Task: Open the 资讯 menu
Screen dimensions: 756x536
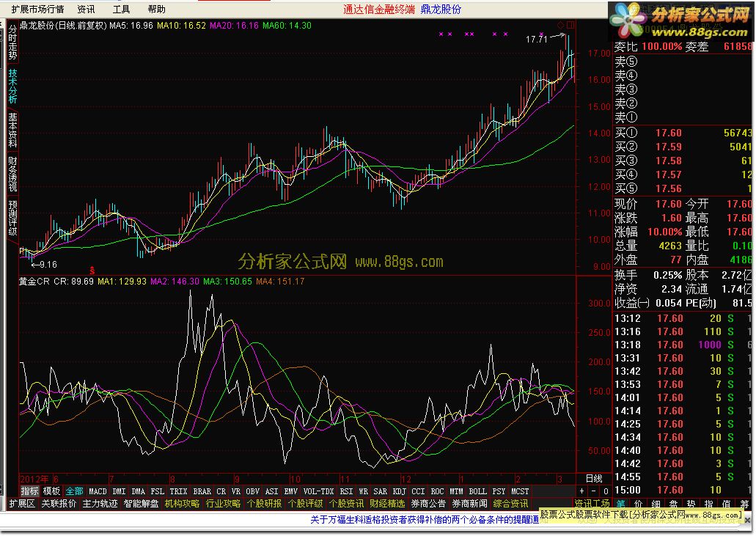Action: pos(86,9)
